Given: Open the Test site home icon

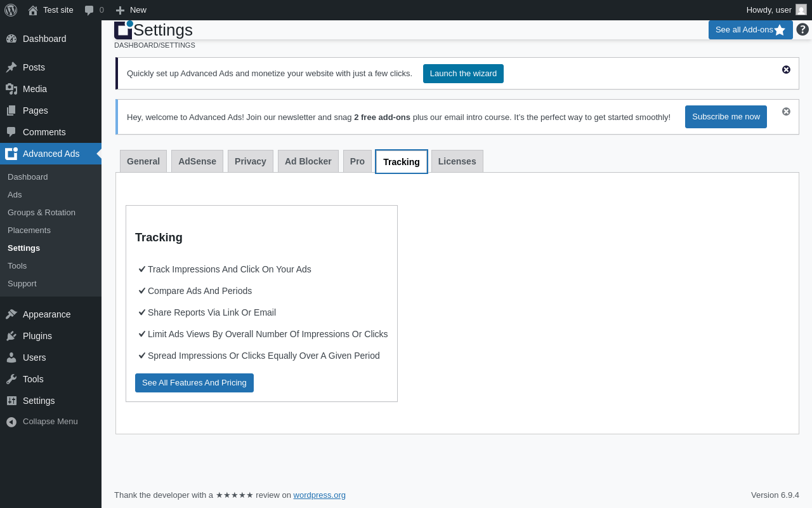Looking at the screenshot, I should 33,10.
